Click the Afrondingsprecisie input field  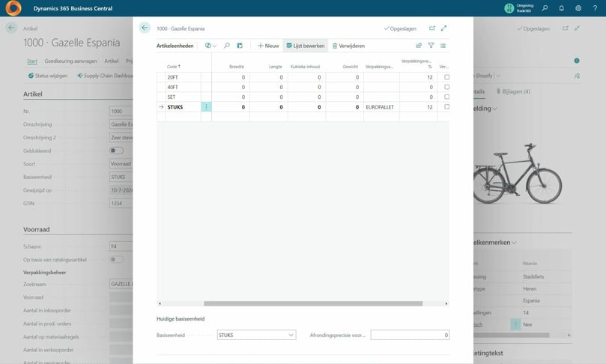410,335
